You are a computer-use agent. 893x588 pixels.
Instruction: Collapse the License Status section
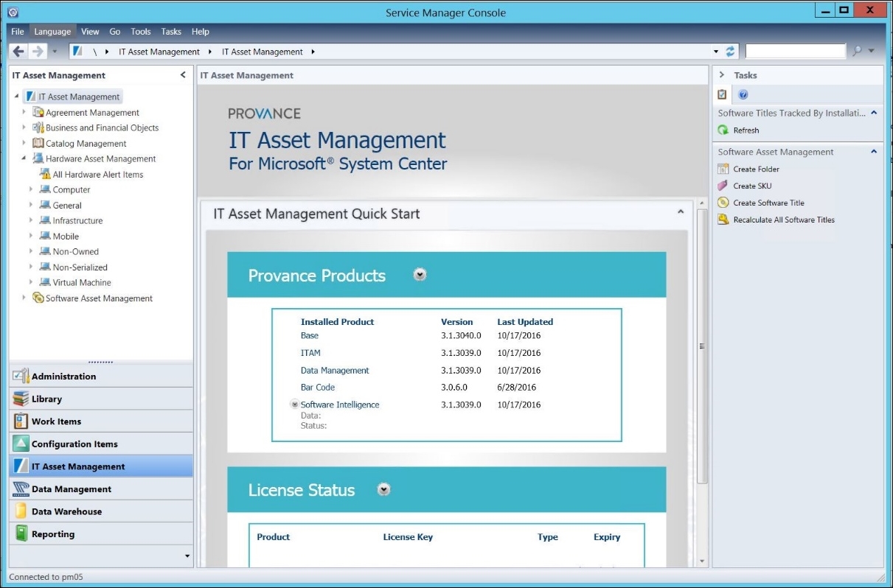[383, 490]
